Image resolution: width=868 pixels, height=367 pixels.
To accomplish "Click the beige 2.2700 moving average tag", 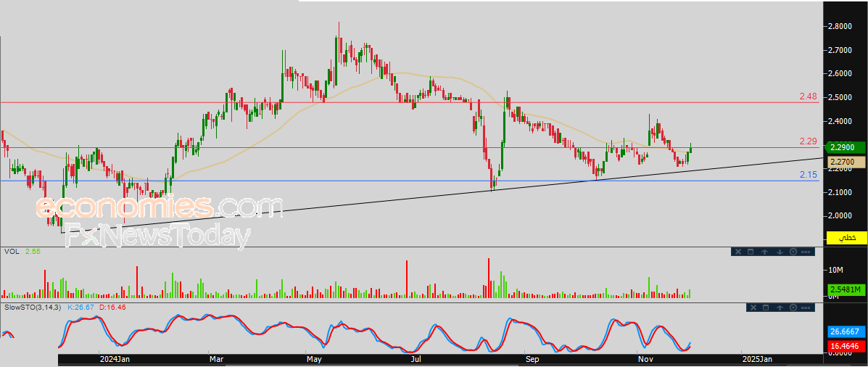I will (846, 162).
